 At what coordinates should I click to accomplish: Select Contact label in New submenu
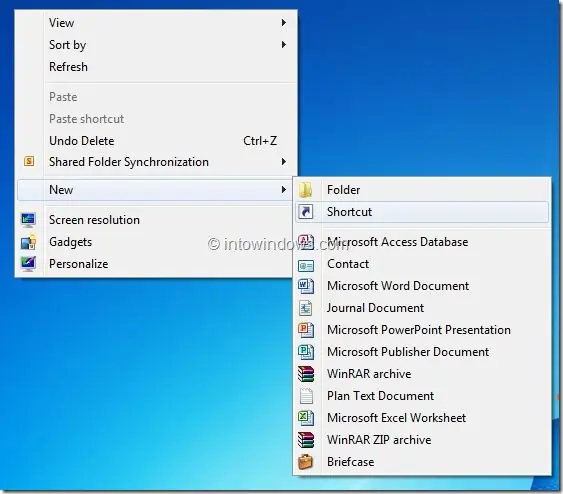click(348, 264)
